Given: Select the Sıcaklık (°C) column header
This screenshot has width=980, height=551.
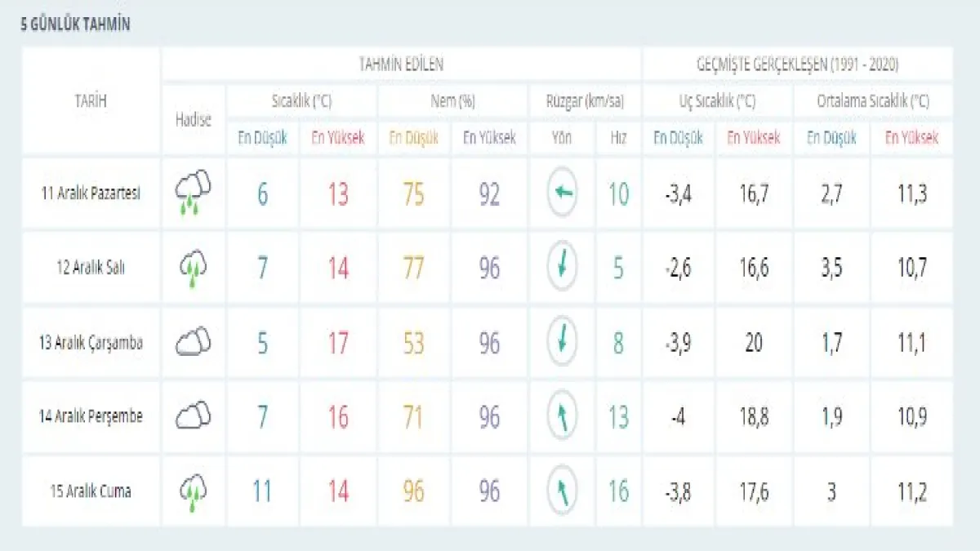Looking at the screenshot, I should point(301,102).
